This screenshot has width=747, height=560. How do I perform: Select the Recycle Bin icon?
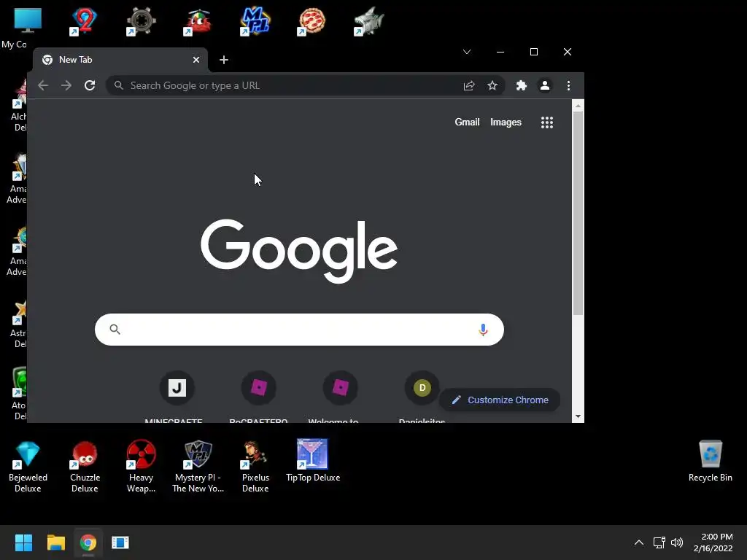(x=711, y=461)
